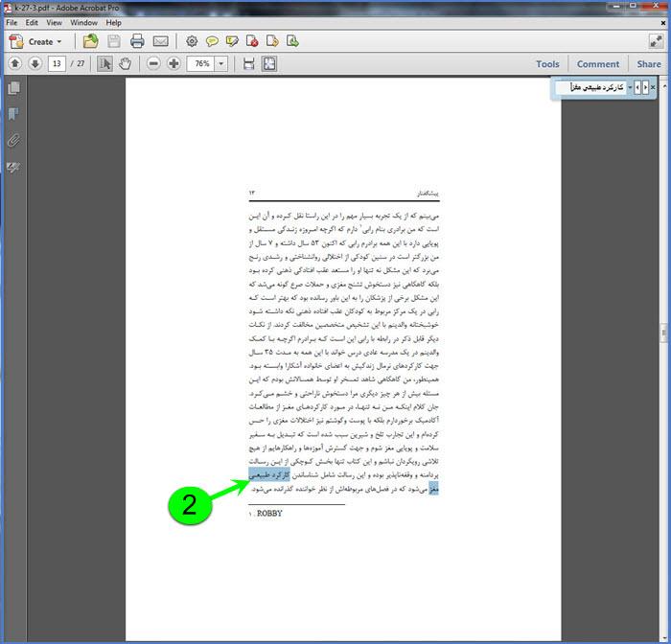Viewport: 671px width, 644px height.
Task: Open the page thumbnails panel
Action: [x=13, y=88]
